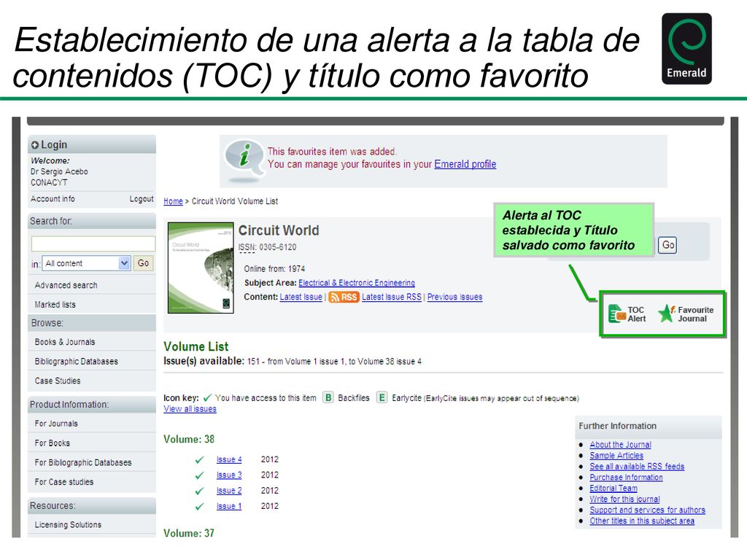Click the search text field
The height and width of the screenshot is (560, 747).
(93, 244)
